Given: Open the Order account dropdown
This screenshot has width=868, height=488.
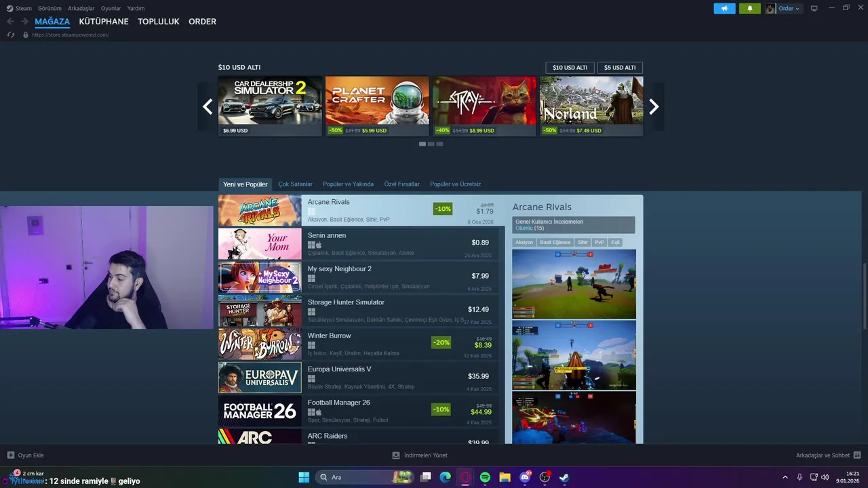Looking at the screenshot, I should [789, 8].
